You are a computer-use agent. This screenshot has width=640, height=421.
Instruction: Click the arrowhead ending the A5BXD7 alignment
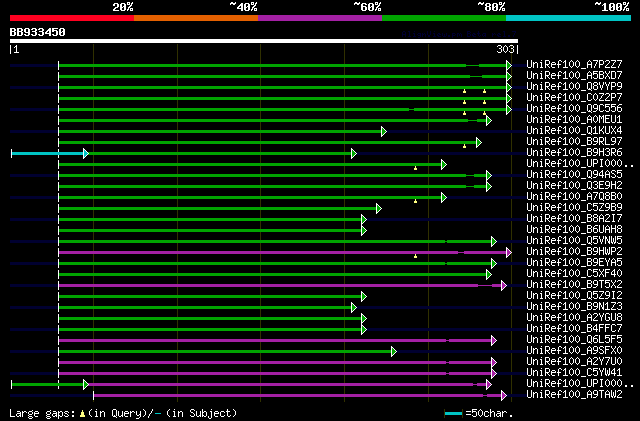pos(509,76)
